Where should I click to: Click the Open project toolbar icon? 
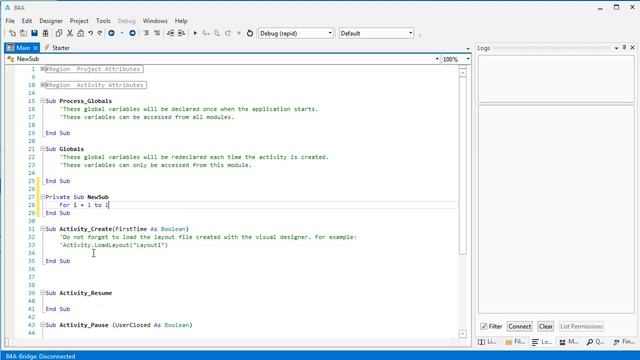(23, 33)
